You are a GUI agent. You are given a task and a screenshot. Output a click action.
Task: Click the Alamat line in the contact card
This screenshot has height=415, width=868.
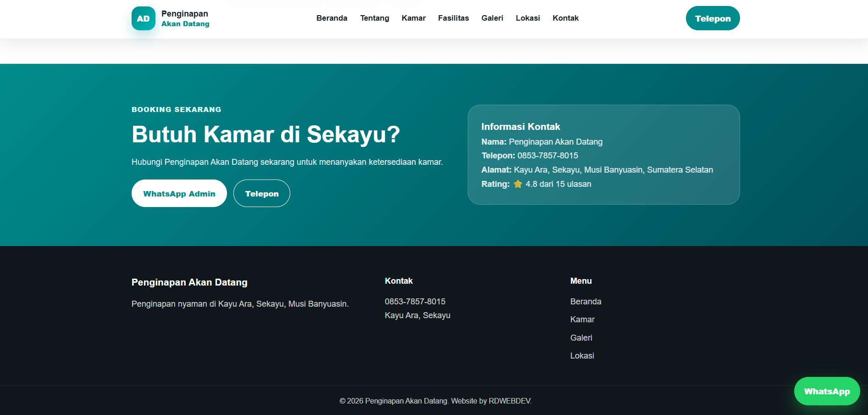597,170
